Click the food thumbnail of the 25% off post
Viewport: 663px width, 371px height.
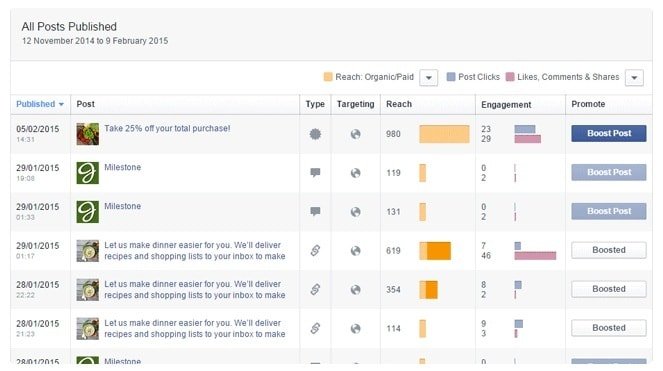88,134
